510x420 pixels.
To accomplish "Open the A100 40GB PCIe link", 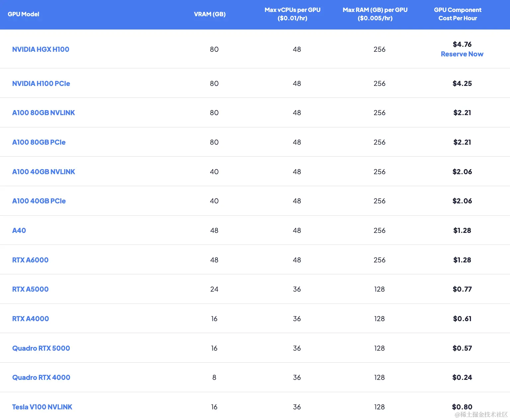I will [x=39, y=201].
